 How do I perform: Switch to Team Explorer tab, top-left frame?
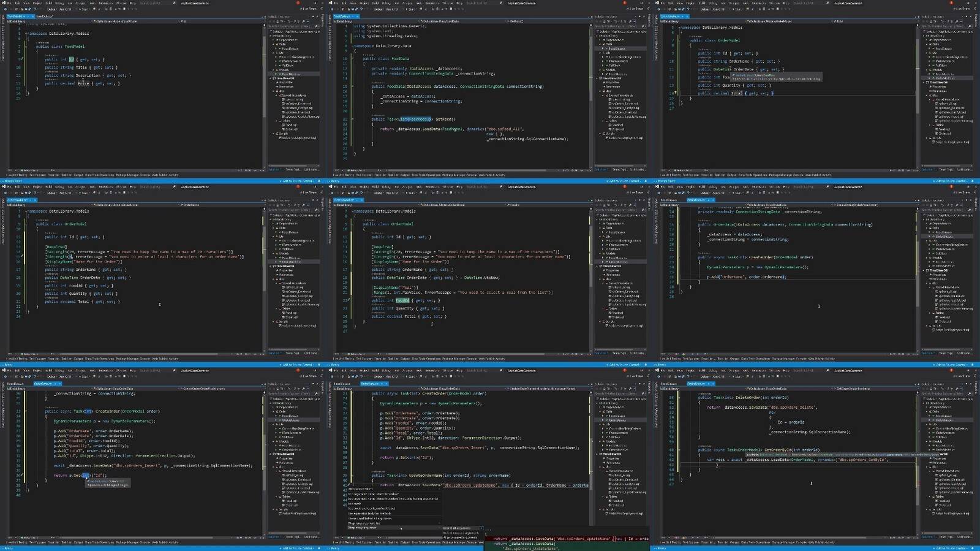[x=293, y=169]
